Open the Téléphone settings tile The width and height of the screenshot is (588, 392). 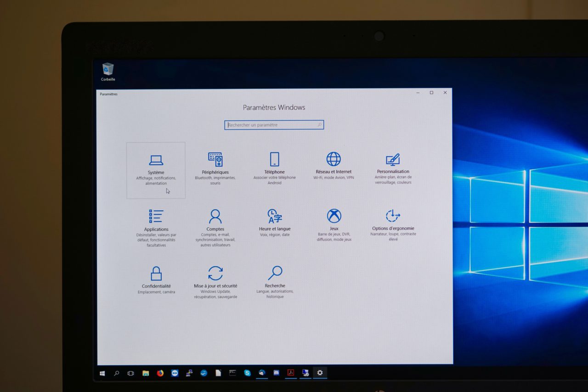(275, 168)
